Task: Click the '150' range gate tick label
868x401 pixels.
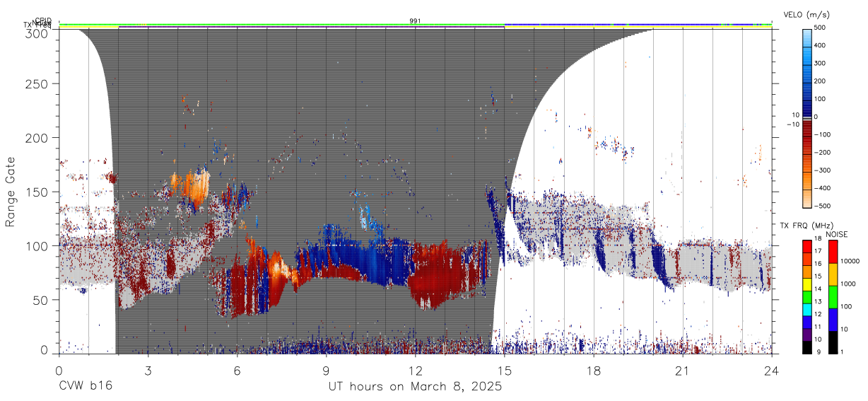Action: (38, 192)
